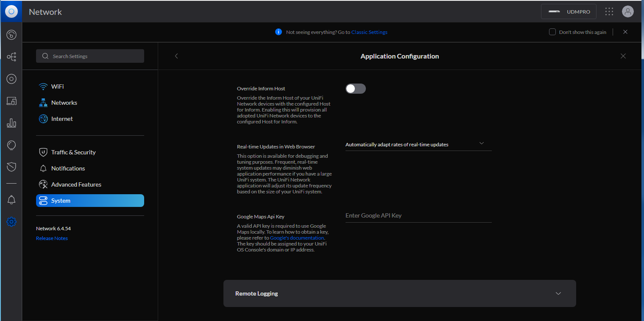Screen dimensions: 644x321
Task: Click the Google API Key input field
Action: (x=418, y=215)
